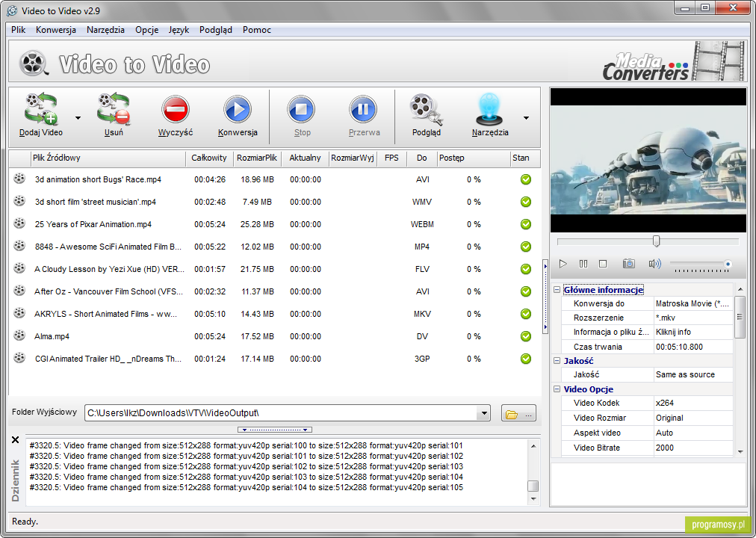
Task: Open the Pomoc menu
Action: pyautogui.click(x=257, y=30)
